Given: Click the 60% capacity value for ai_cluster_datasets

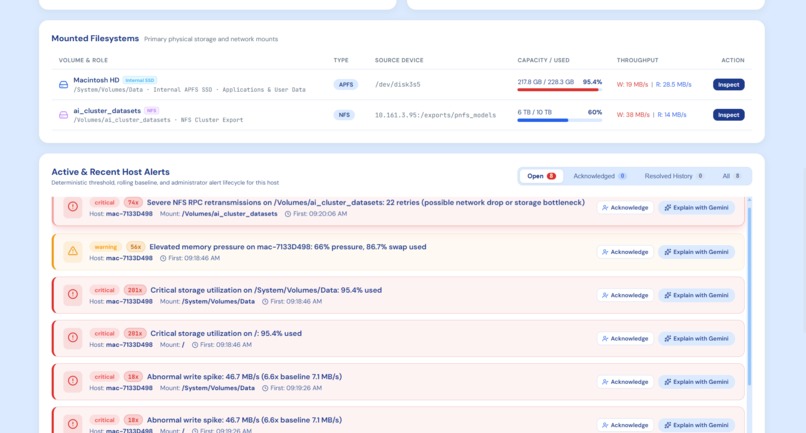Looking at the screenshot, I should coord(595,112).
